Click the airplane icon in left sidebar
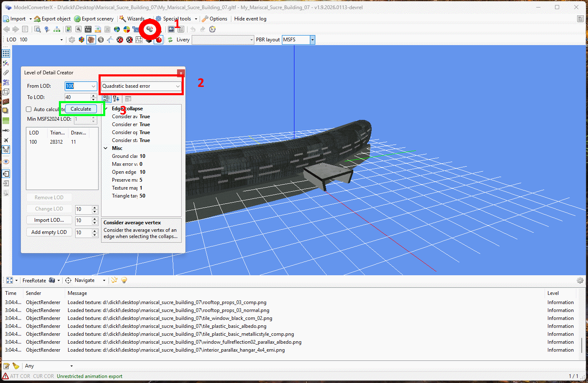The image size is (588, 383). click(6, 140)
